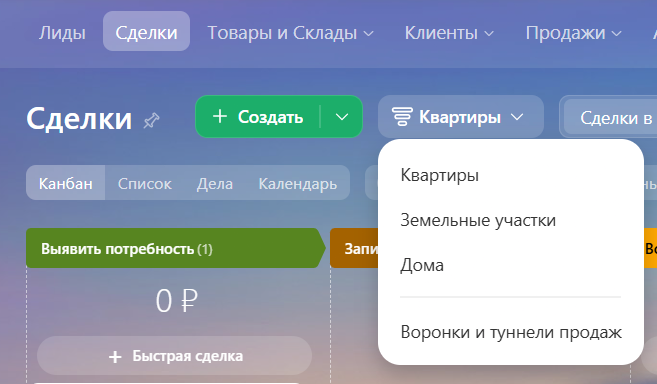Open the Создать dropdown arrow
Image resolution: width=657 pixels, height=384 pixels.
point(342,117)
